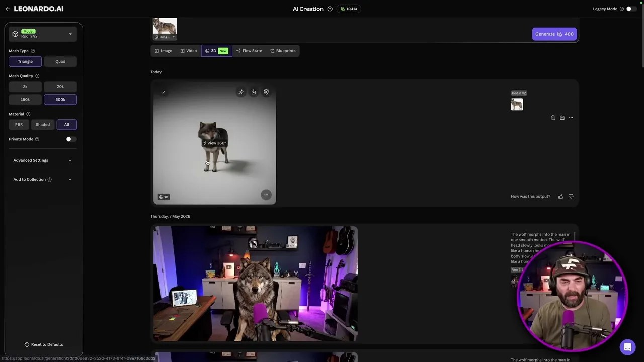Give thumbs up to this output

coord(561,196)
